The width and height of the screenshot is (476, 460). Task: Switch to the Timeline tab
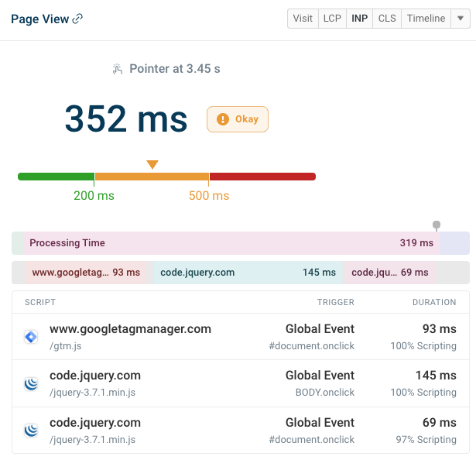tap(426, 19)
